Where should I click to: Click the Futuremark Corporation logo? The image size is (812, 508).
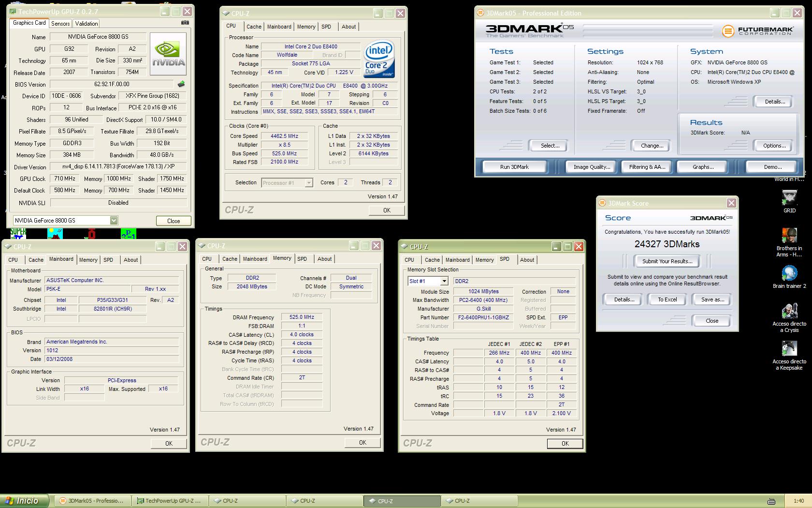(x=757, y=31)
